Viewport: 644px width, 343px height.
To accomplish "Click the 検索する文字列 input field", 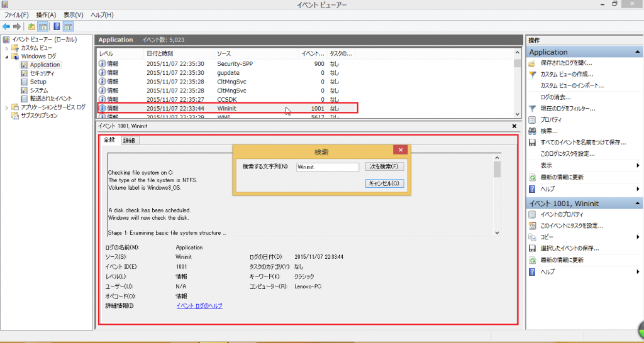I will [x=327, y=167].
